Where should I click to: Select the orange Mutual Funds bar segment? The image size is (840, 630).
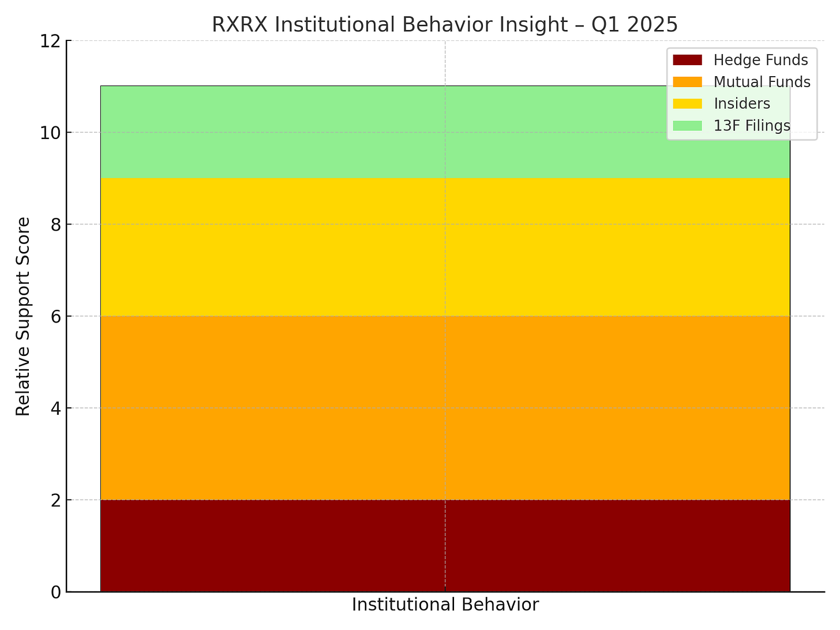coord(445,408)
